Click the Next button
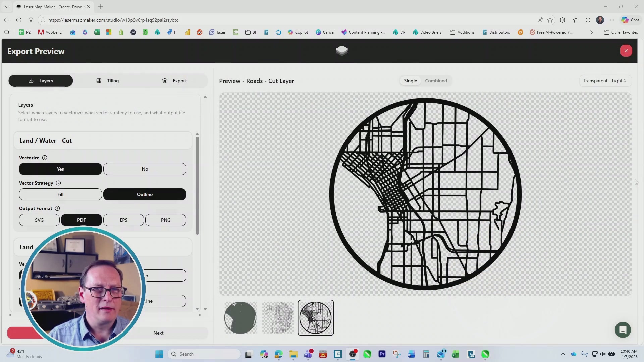 click(158, 333)
